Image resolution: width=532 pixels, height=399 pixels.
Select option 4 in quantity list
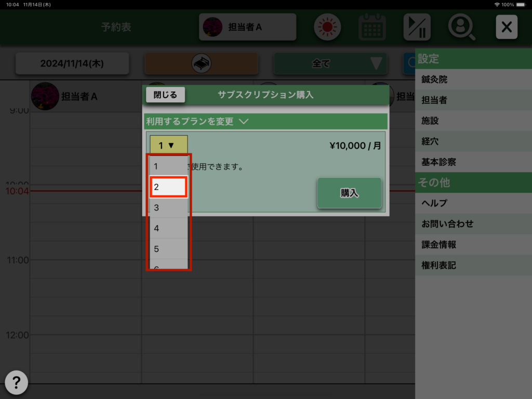point(168,228)
